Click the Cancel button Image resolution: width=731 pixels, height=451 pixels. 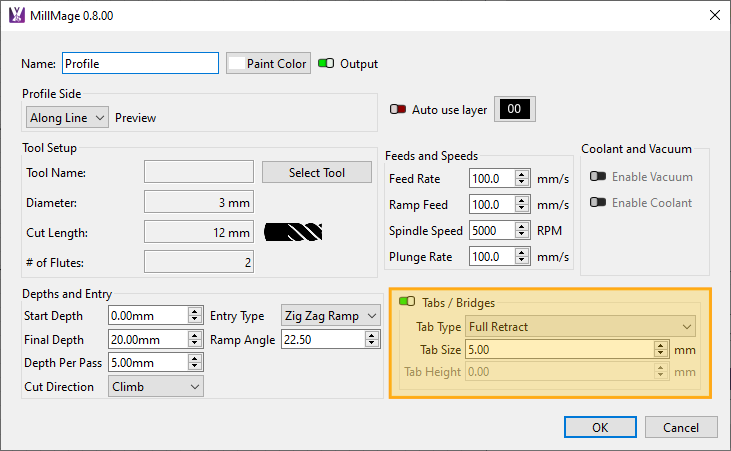click(x=680, y=427)
